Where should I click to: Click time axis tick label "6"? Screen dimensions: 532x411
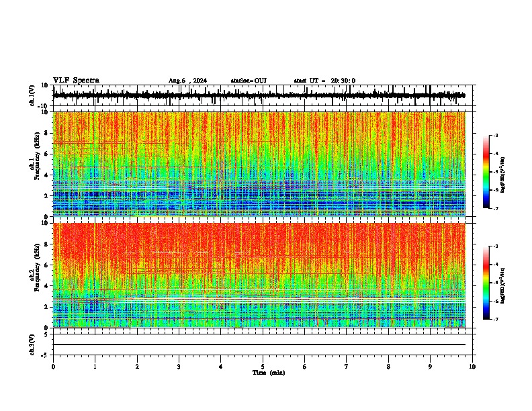tap(305, 367)
